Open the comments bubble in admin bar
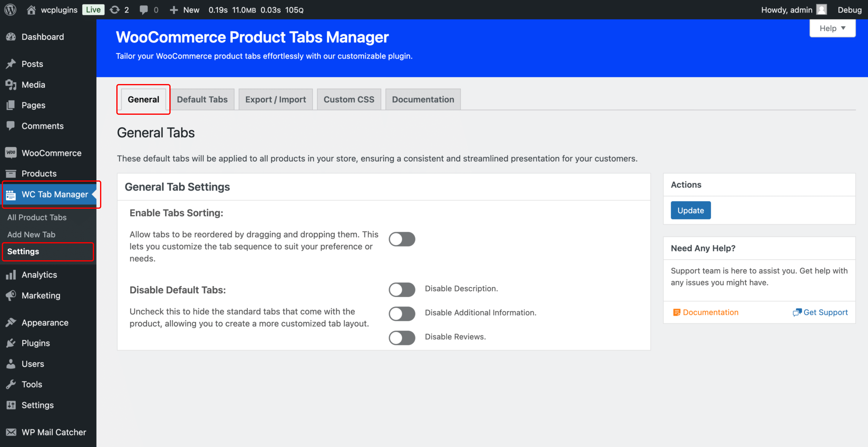The height and width of the screenshot is (447, 868). click(x=144, y=9)
